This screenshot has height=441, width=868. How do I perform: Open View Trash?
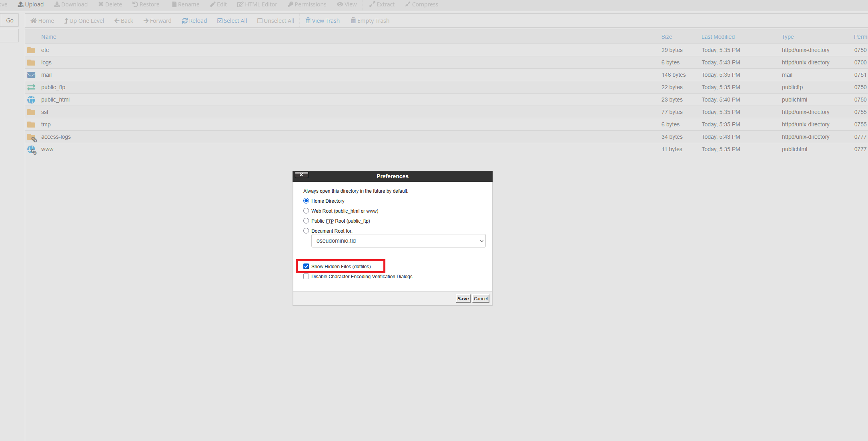323,21
